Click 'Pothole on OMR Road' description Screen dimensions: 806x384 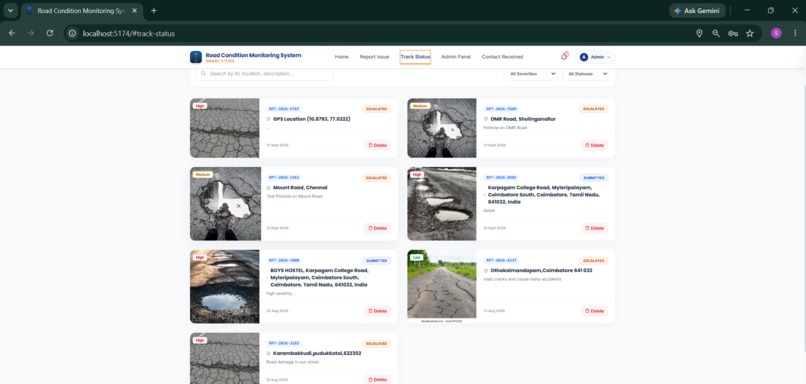tap(505, 127)
